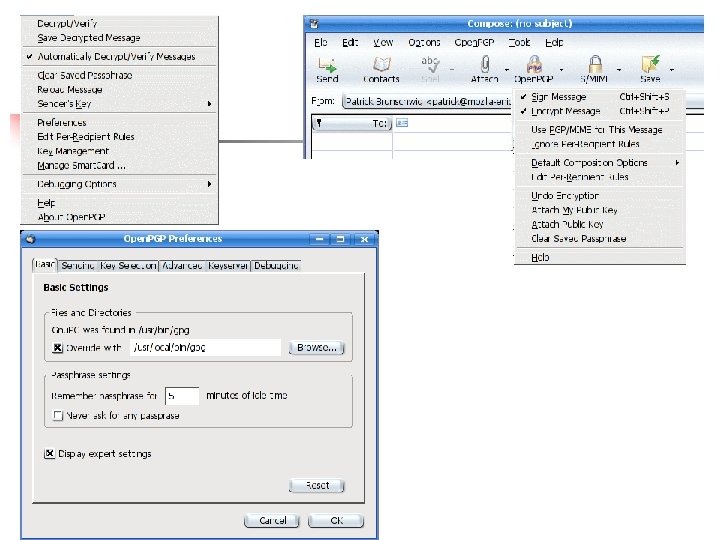Click the Save icon in Compose toolbar
This screenshot has height=540, width=720.
[650, 64]
